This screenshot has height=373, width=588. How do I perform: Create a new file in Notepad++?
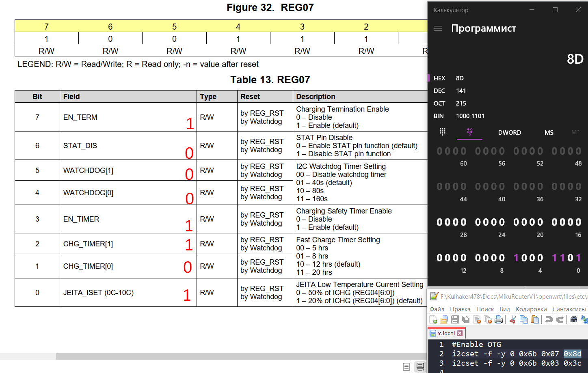point(433,320)
